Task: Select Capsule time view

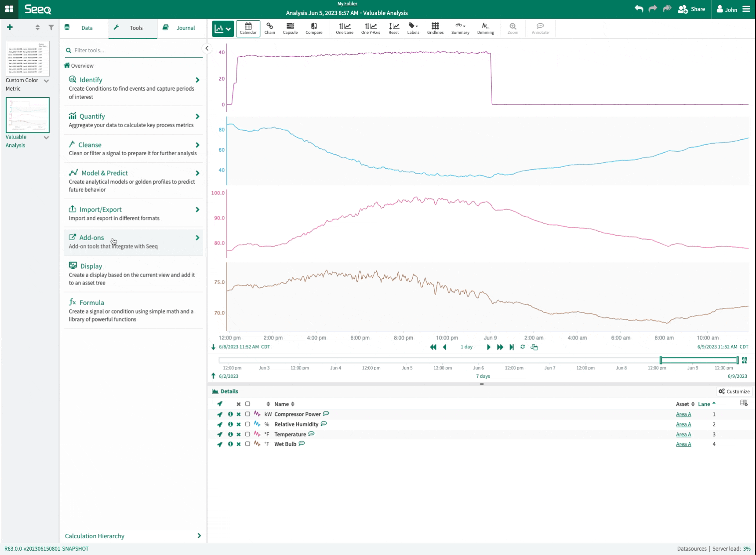Action: [x=290, y=29]
